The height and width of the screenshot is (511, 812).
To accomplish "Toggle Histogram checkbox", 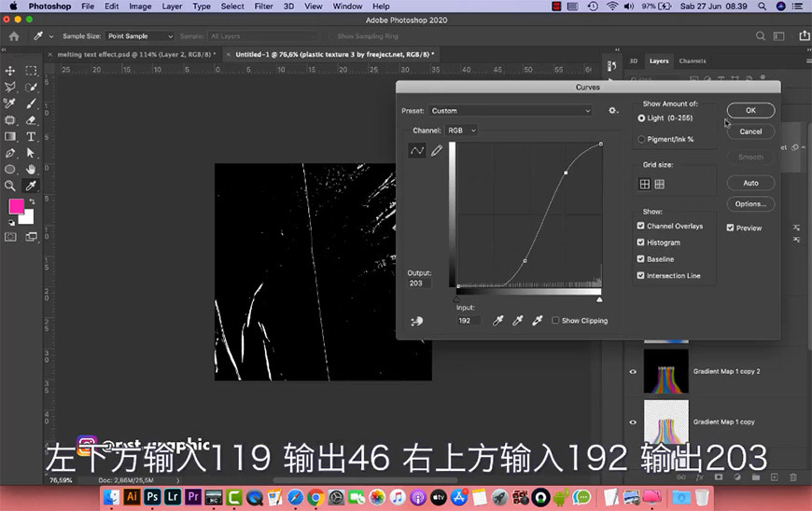I will (x=640, y=242).
